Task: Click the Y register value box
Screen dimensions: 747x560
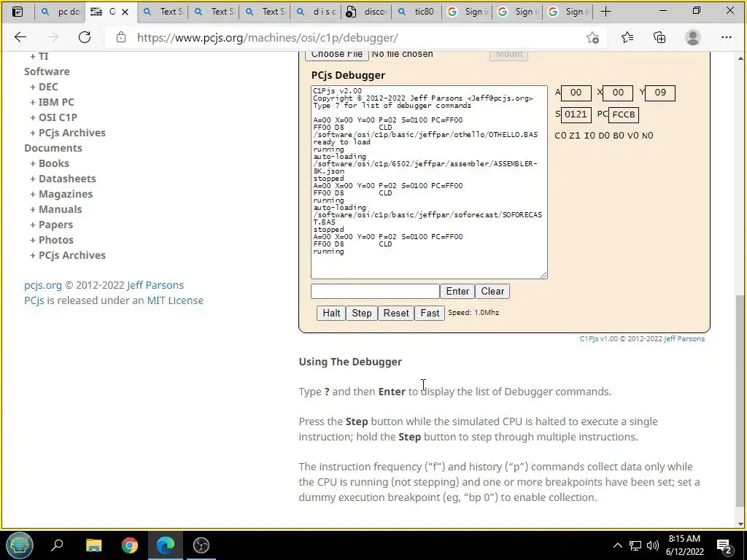Action: (659, 93)
